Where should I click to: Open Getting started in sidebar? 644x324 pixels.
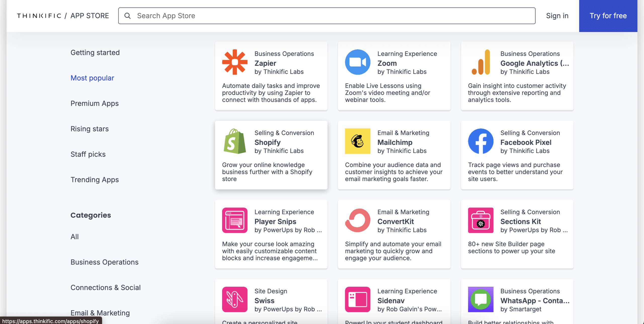pos(95,53)
